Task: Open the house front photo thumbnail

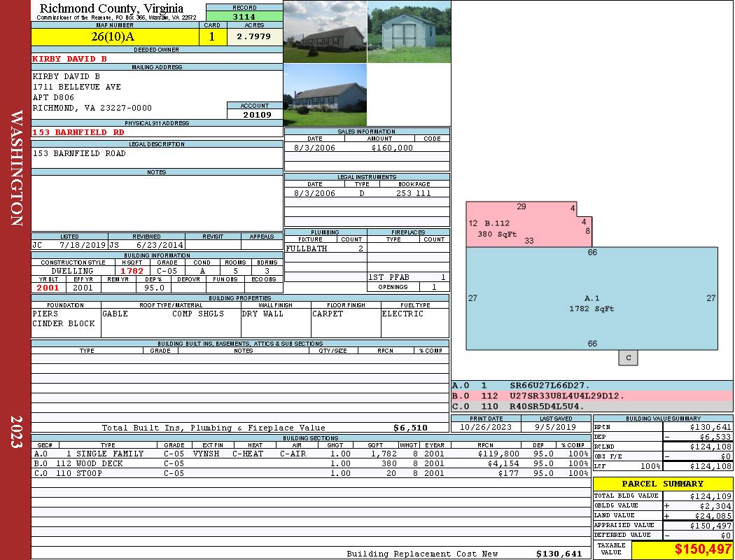Action: tap(325, 31)
